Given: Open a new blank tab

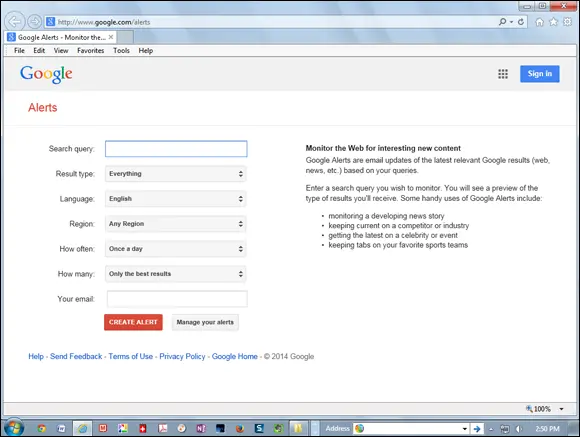Looking at the screenshot, I should 125,37.
